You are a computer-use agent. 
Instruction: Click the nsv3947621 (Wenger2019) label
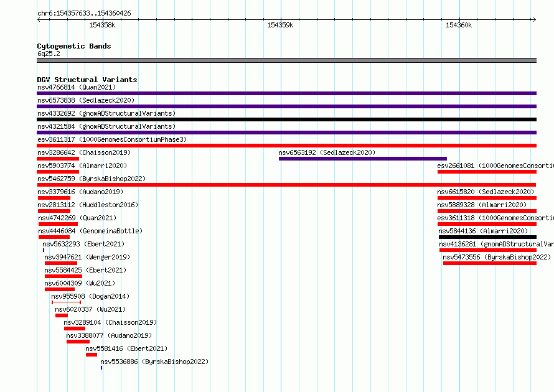[x=87, y=257]
